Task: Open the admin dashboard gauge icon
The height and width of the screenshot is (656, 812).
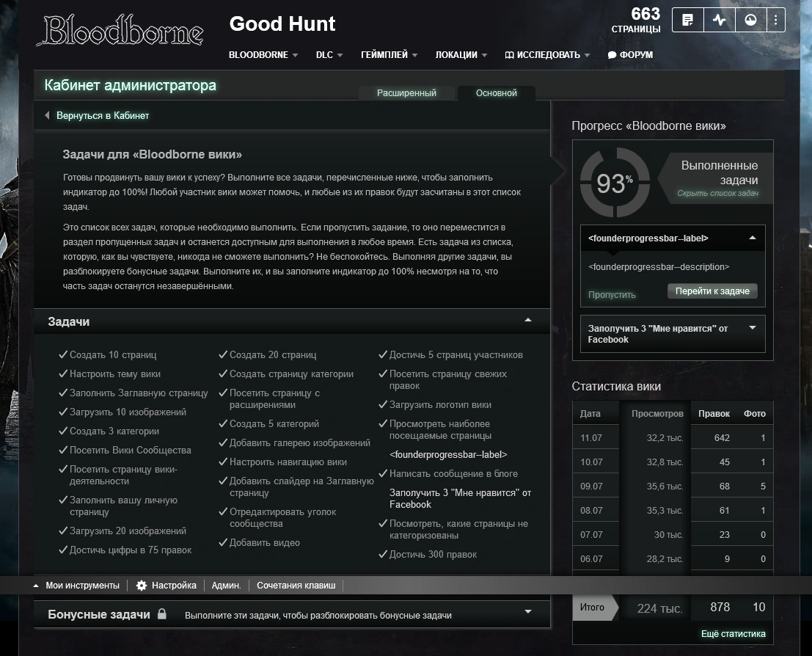Action: pyautogui.click(x=750, y=21)
